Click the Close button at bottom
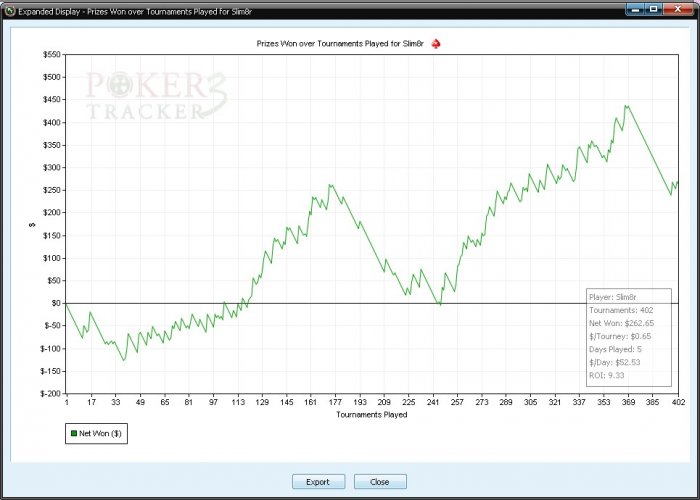This screenshot has height=500, width=700. (x=380, y=482)
